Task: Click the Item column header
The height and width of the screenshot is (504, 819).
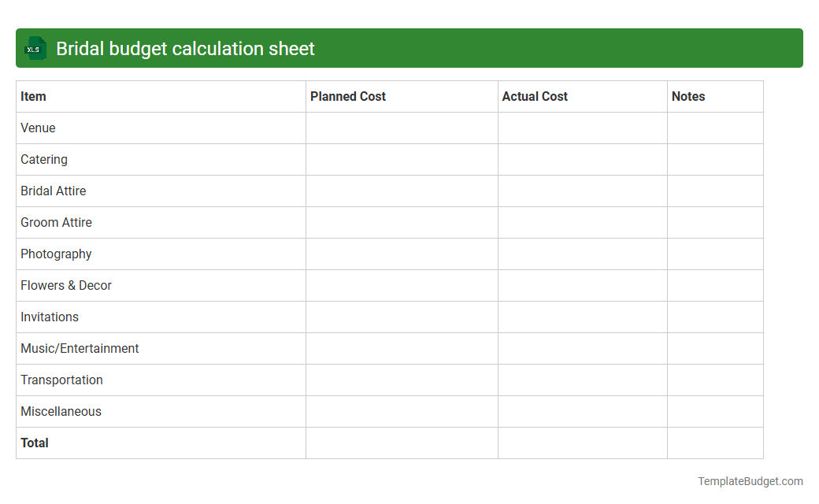Action: [x=33, y=96]
